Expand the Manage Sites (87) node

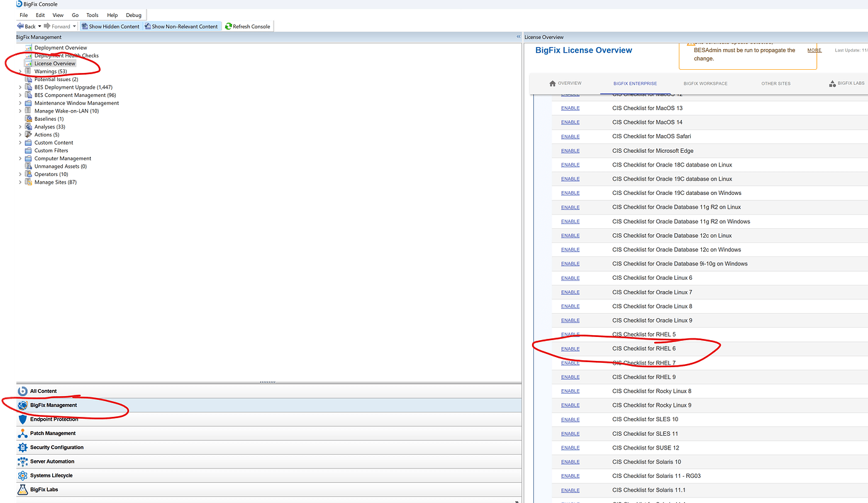[x=20, y=182]
